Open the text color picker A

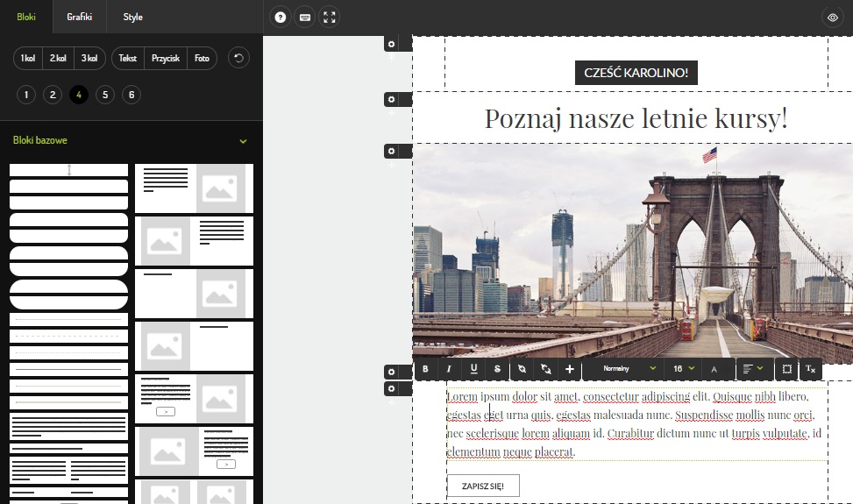point(714,369)
